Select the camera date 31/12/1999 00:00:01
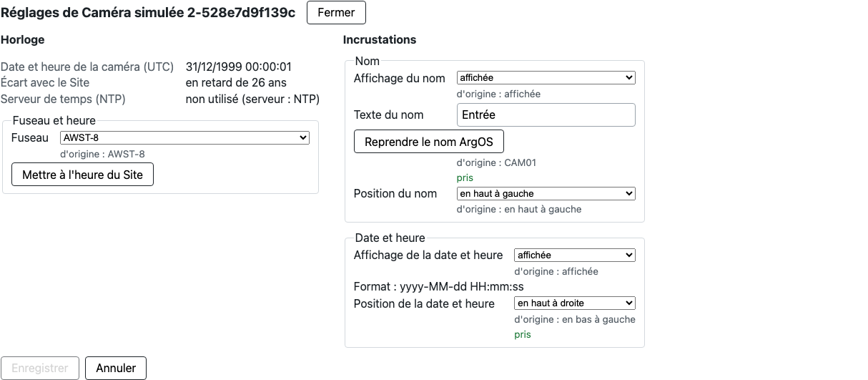 [239, 67]
